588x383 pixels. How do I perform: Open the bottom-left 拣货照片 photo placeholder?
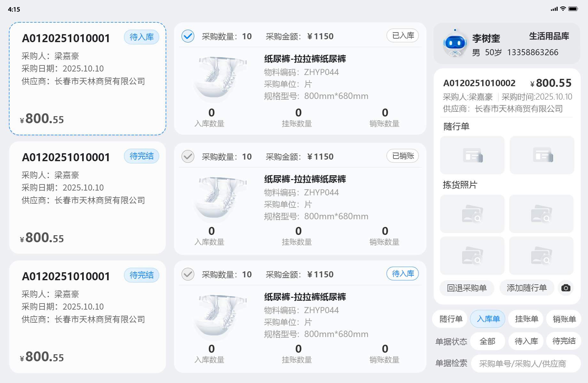click(472, 256)
